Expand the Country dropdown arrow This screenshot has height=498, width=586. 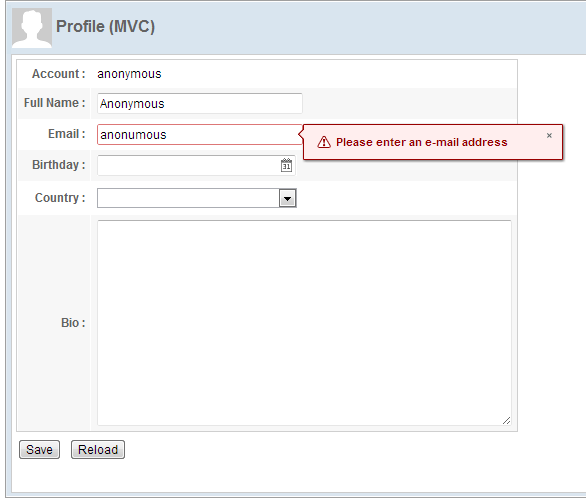(x=287, y=198)
